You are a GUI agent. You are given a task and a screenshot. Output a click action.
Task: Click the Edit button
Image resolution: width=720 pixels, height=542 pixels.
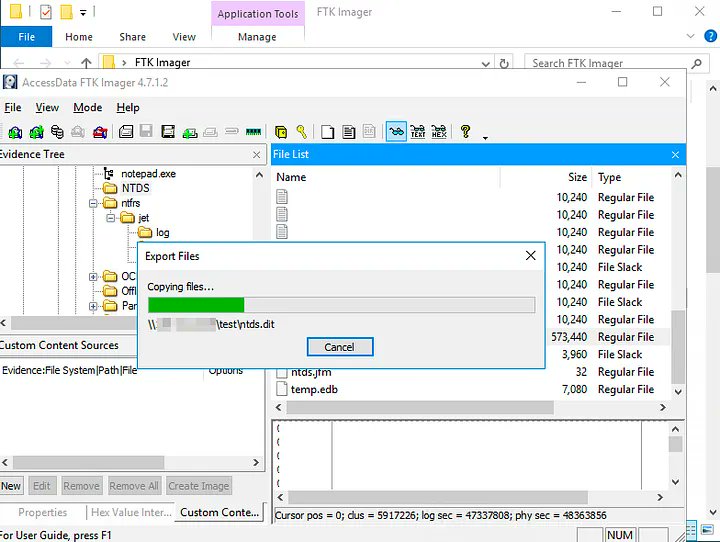(42, 486)
